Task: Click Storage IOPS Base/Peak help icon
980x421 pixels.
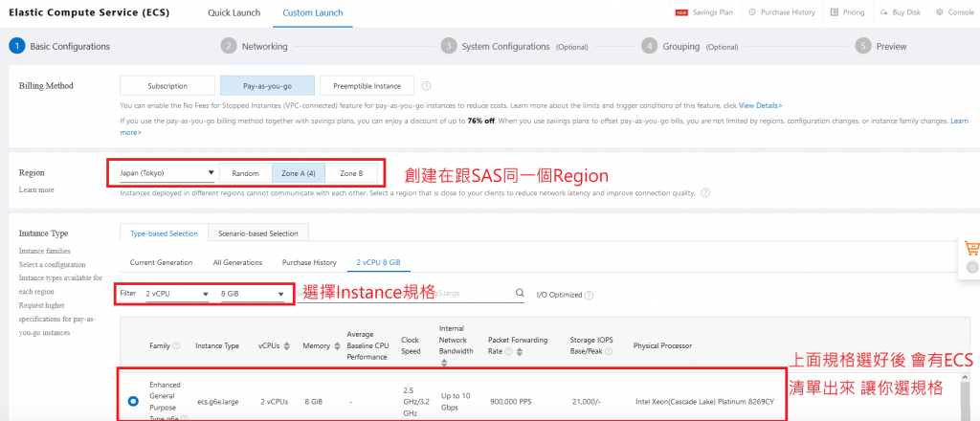Action: pos(608,352)
